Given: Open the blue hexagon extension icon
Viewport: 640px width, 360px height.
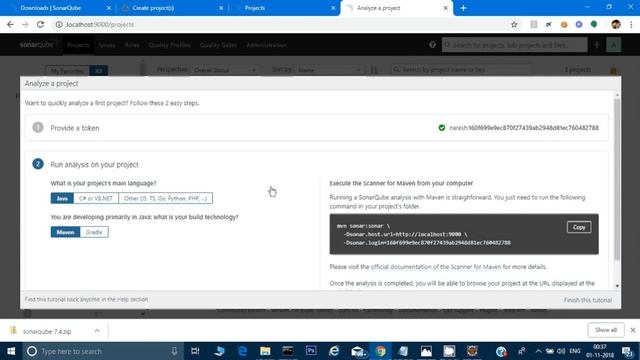Looking at the screenshot, I should 579,24.
